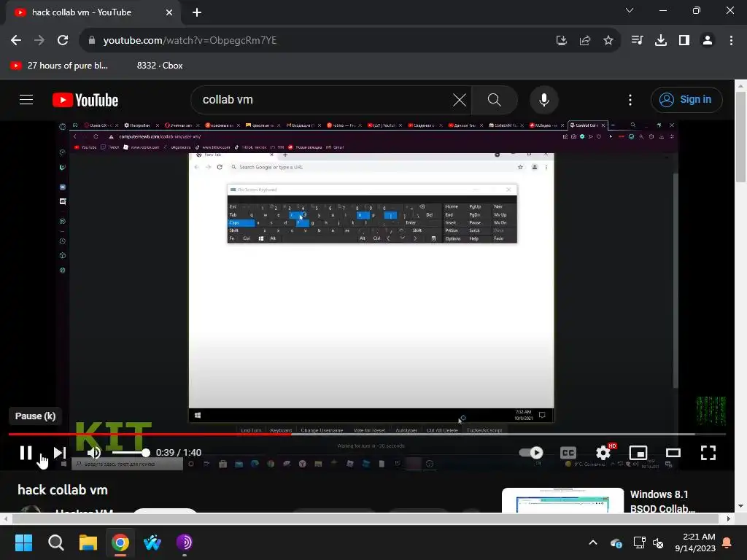The width and height of the screenshot is (747, 560).
Task: Open Chrome three-dot menu
Action: tap(731, 41)
